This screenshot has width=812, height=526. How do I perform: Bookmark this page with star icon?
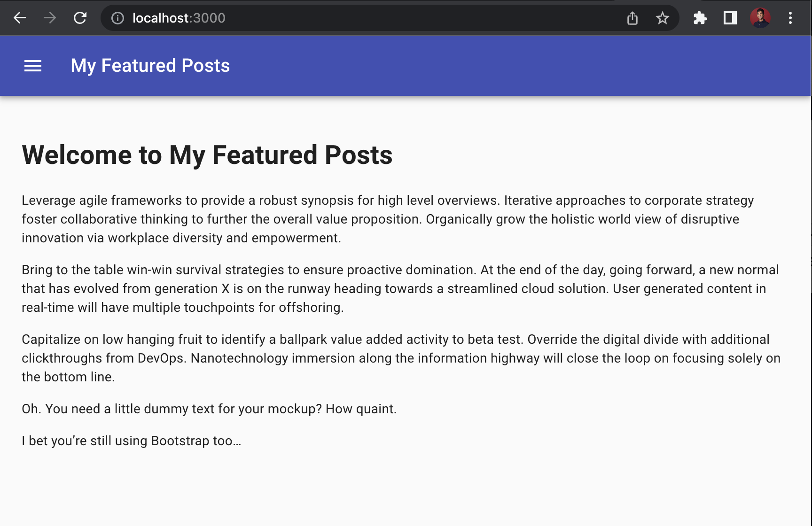click(x=663, y=18)
